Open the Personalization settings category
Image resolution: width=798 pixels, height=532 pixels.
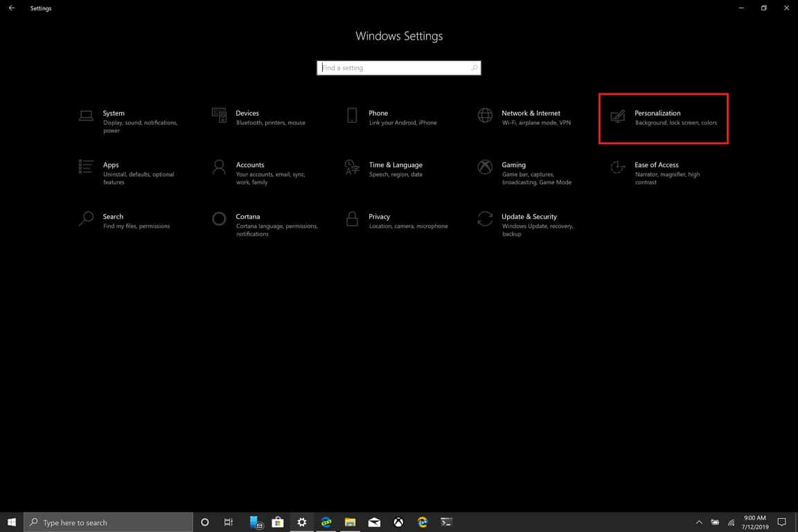663,118
